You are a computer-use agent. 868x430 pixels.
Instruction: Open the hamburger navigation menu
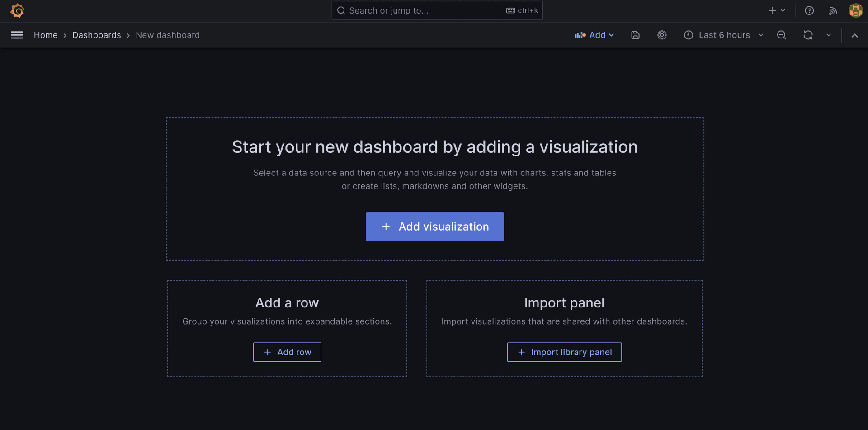17,35
